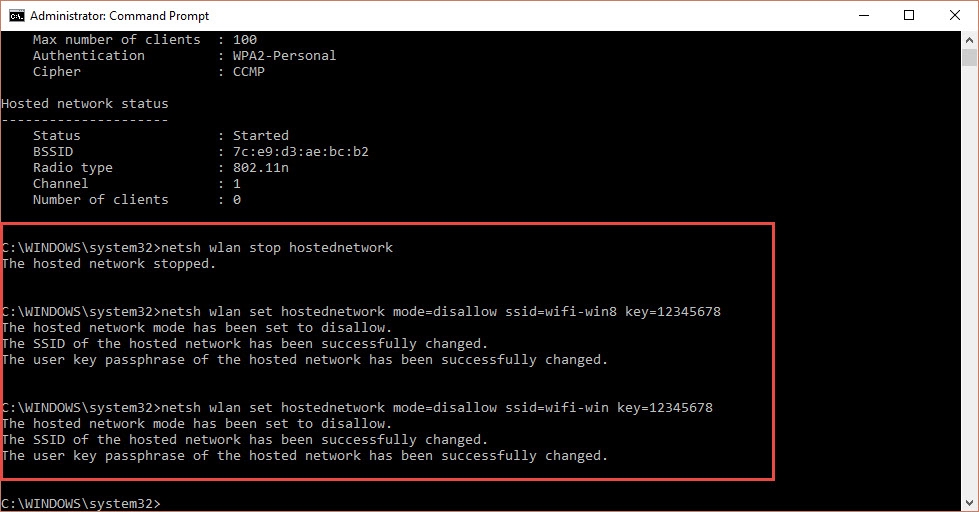Click 'The hosted network stopped.' output line
The height and width of the screenshot is (512, 979).
108,264
